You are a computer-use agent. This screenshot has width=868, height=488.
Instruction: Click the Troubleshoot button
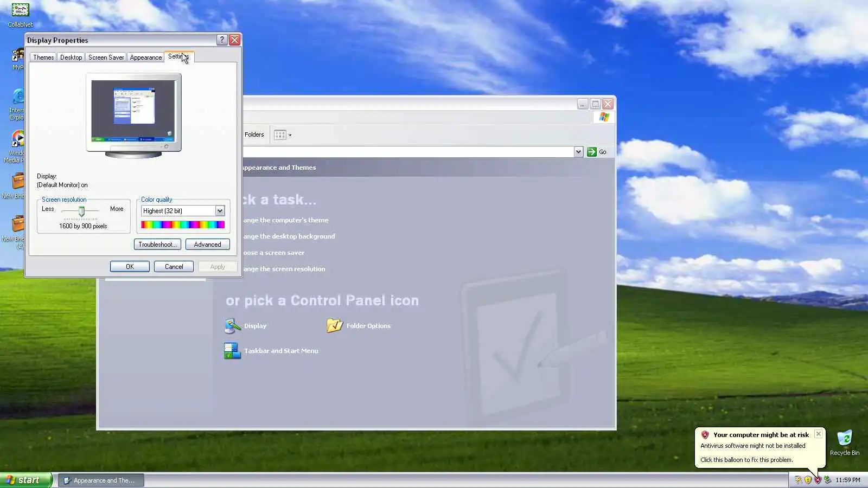click(157, 245)
